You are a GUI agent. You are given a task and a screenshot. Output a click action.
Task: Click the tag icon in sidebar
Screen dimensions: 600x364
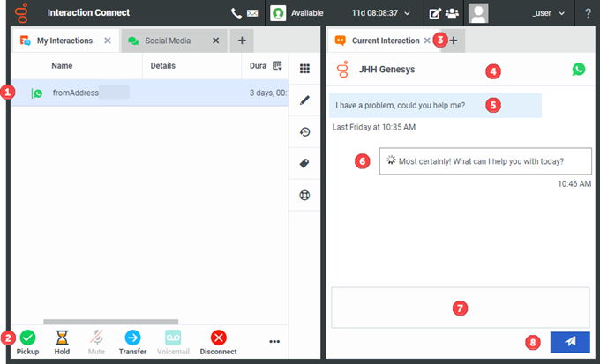[304, 163]
